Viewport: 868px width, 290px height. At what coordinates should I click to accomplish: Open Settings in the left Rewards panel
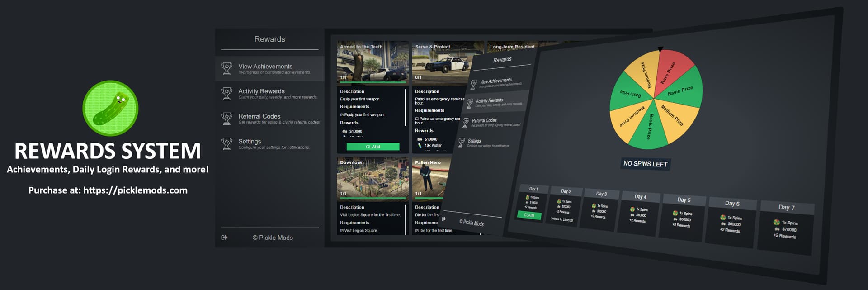coord(270,144)
